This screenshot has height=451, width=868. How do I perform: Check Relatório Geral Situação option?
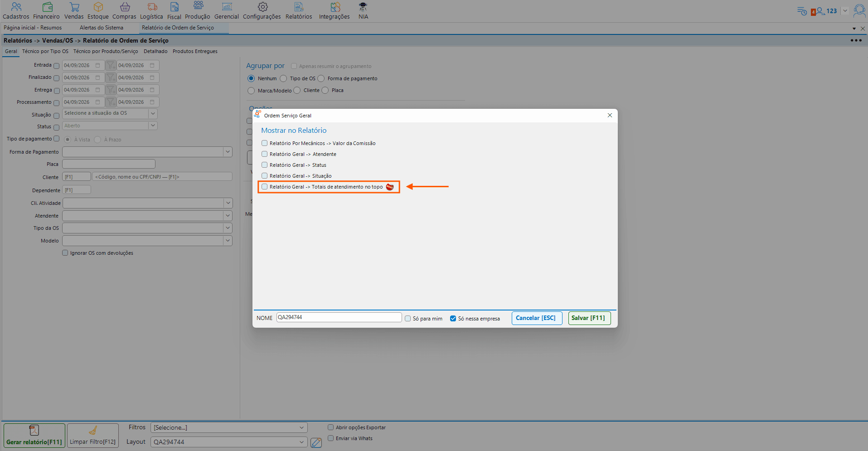pyautogui.click(x=264, y=176)
